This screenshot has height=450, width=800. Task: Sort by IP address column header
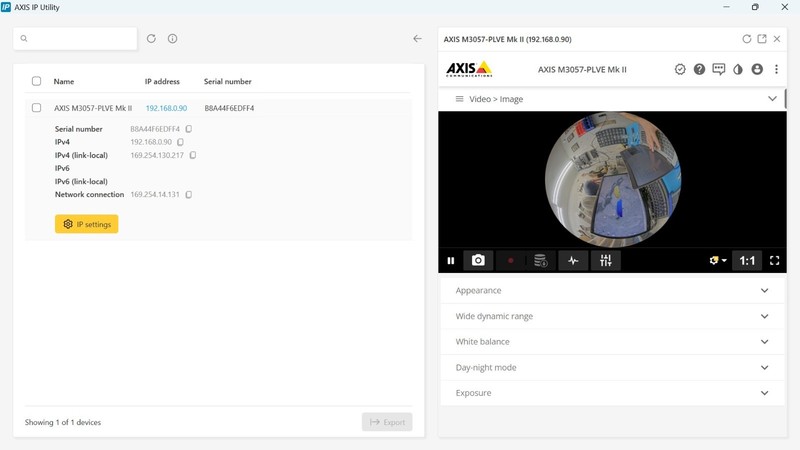point(162,82)
